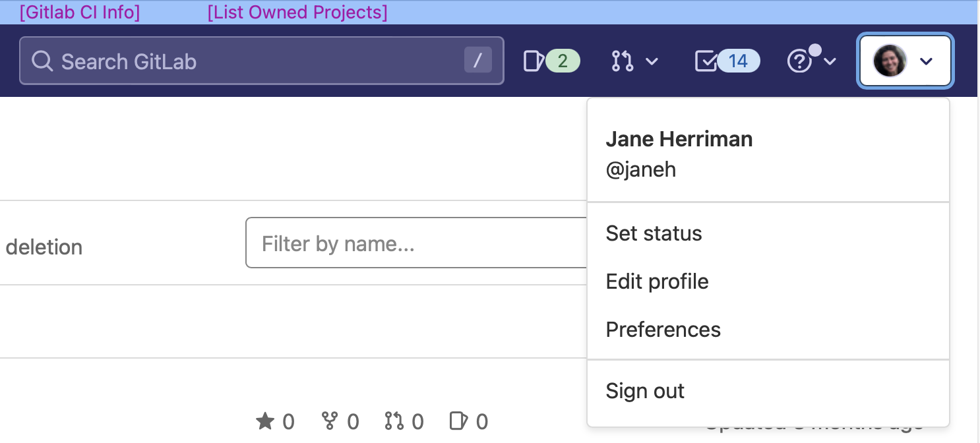Click the project row issues count icon

(458, 421)
